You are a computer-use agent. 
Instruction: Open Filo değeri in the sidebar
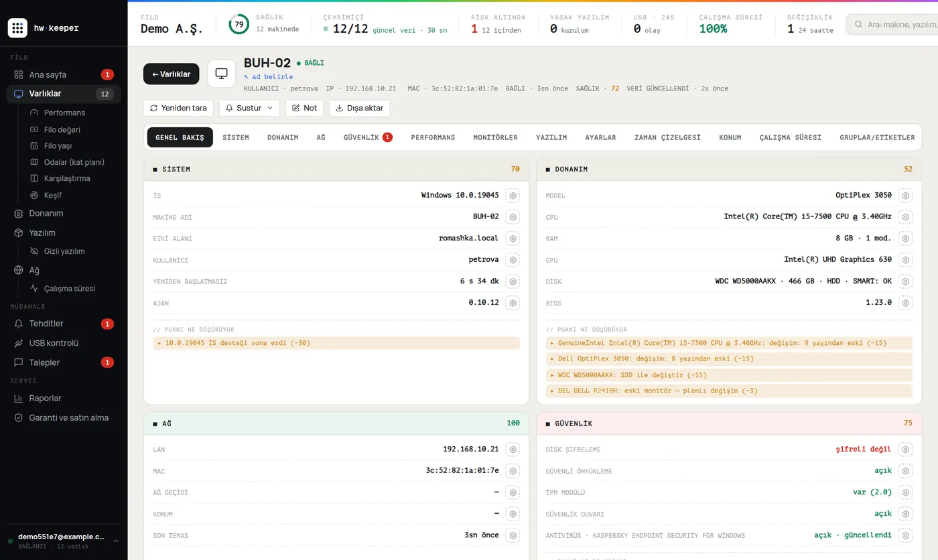coord(64,129)
